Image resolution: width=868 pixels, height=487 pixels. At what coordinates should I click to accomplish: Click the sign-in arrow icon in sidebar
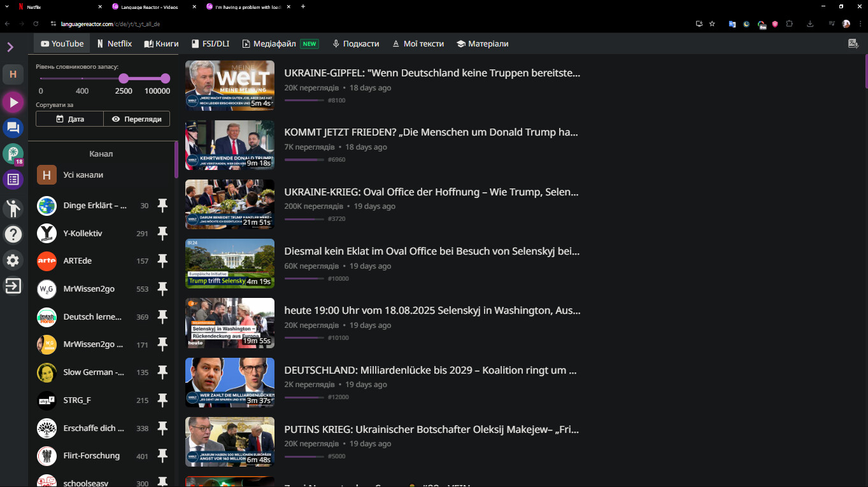click(x=13, y=286)
